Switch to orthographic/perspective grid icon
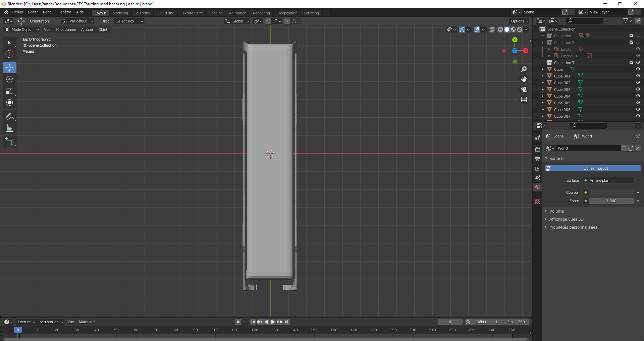 (x=524, y=100)
